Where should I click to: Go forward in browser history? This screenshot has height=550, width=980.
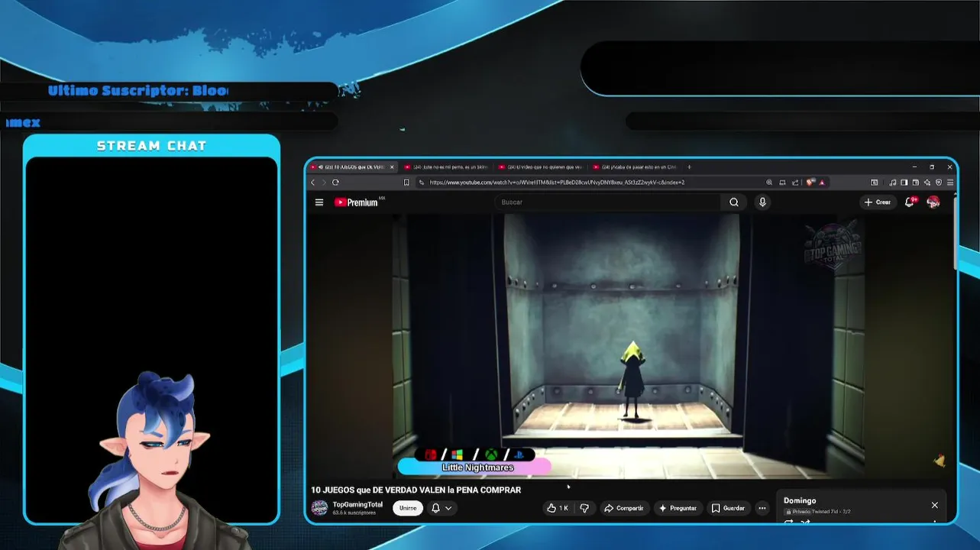(x=323, y=183)
